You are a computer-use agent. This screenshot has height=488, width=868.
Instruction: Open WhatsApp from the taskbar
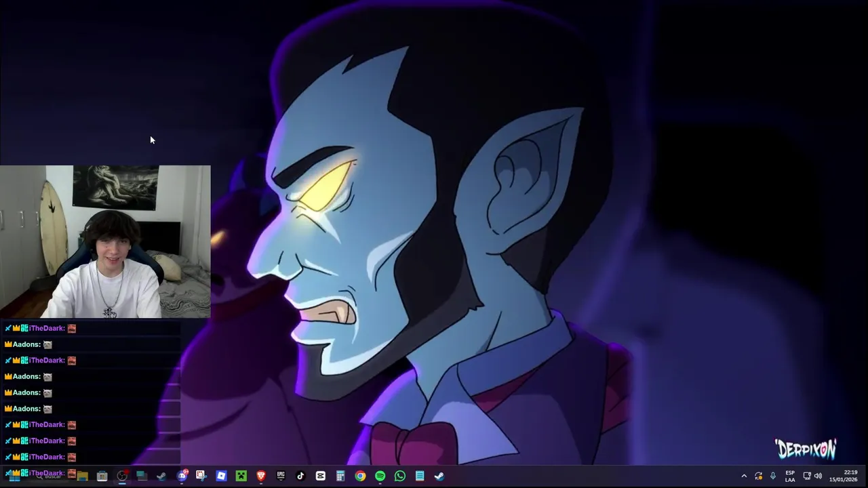point(400,476)
